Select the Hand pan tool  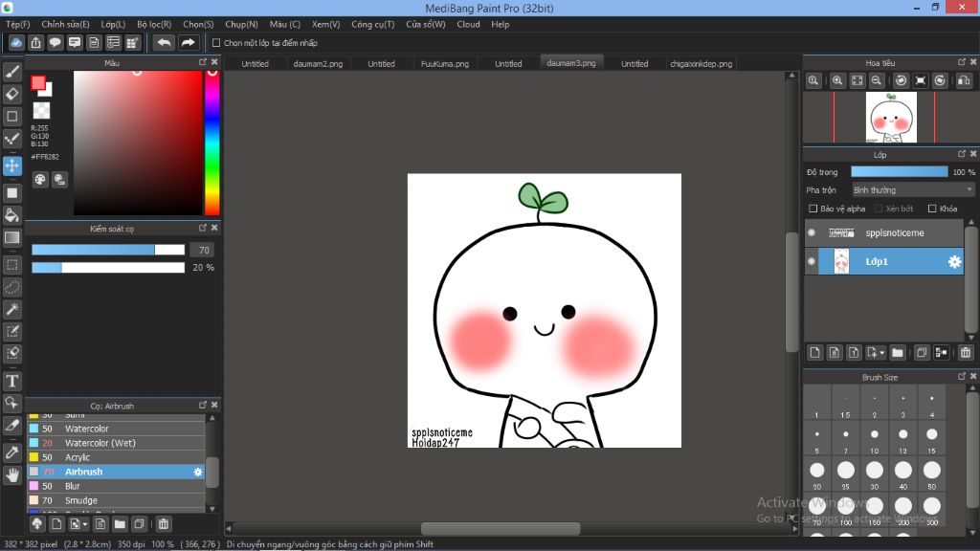pyautogui.click(x=12, y=474)
